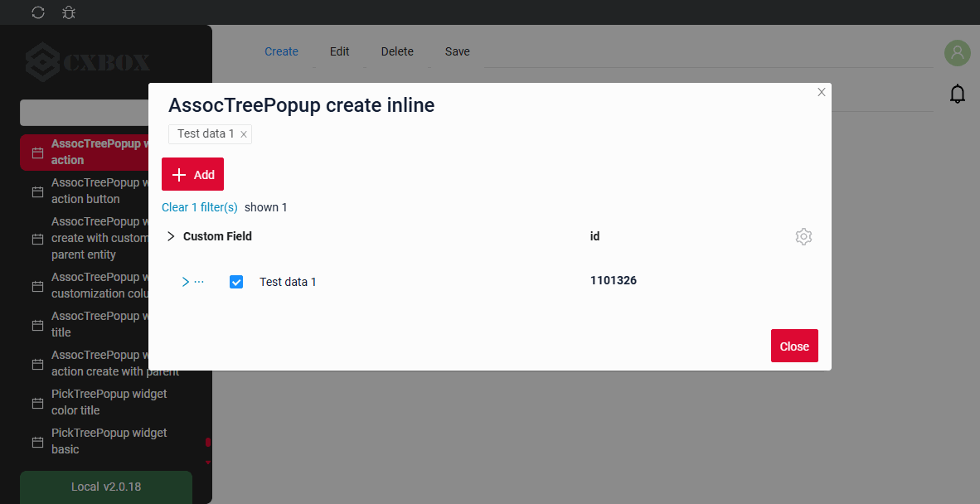This screenshot has width=980, height=504.
Task: Close the popup with the X icon
Action: pyautogui.click(x=822, y=92)
